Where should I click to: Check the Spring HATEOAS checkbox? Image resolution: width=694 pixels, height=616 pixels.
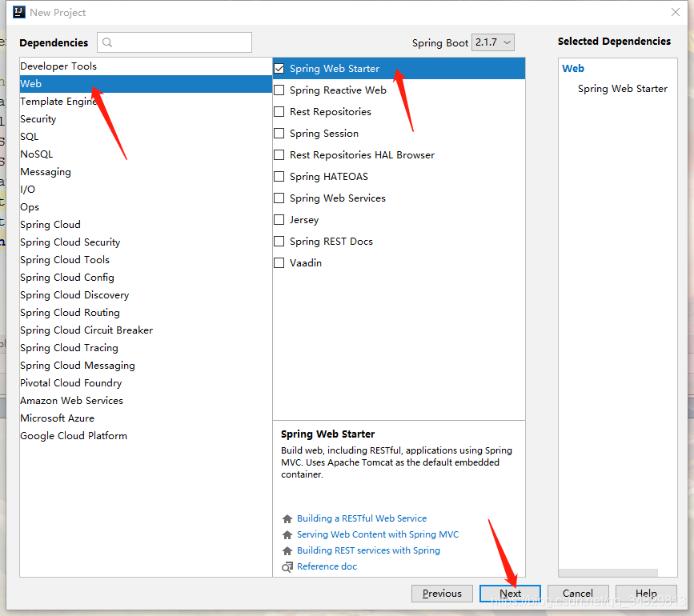pyautogui.click(x=279, y=177)
